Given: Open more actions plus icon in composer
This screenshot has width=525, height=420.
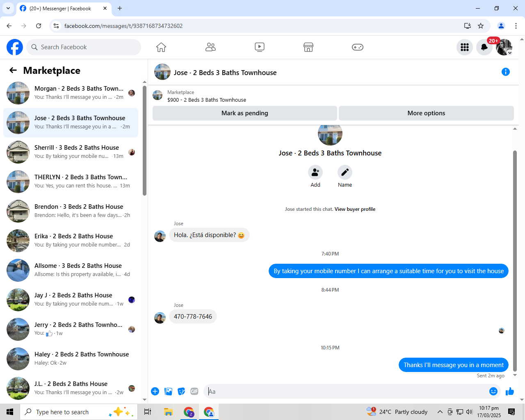Looking at the screenshot, I should (155, 391).
